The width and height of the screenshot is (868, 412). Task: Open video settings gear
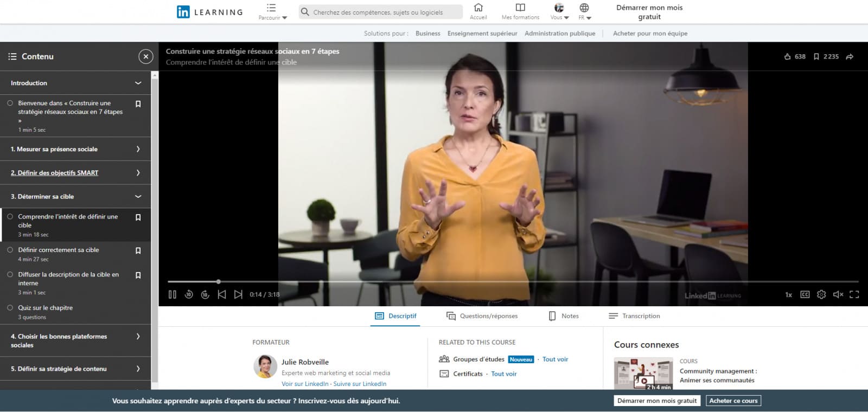point(821,294)
